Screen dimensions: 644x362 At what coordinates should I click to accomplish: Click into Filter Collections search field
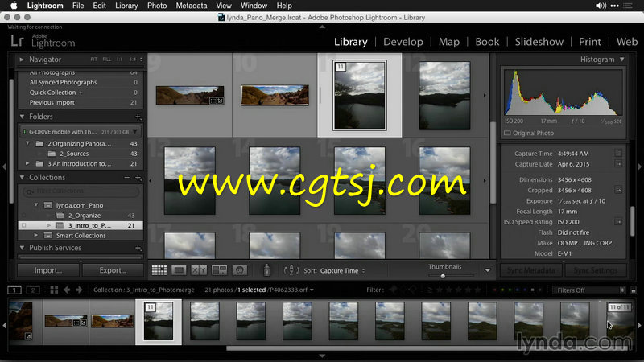click(x=81, y=191)
